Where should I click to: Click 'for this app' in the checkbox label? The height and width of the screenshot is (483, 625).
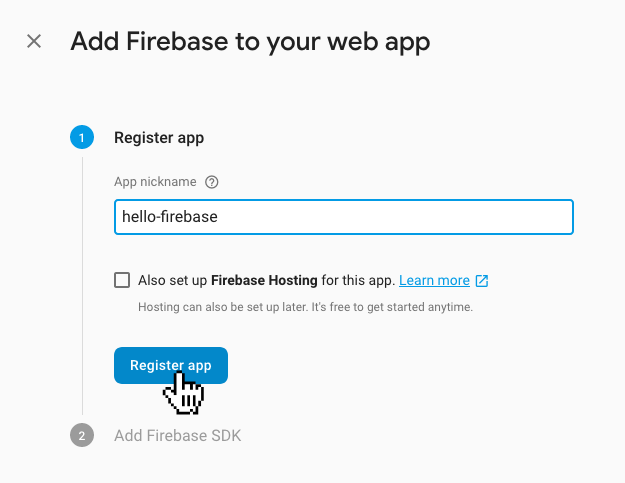tap(358, 281)
